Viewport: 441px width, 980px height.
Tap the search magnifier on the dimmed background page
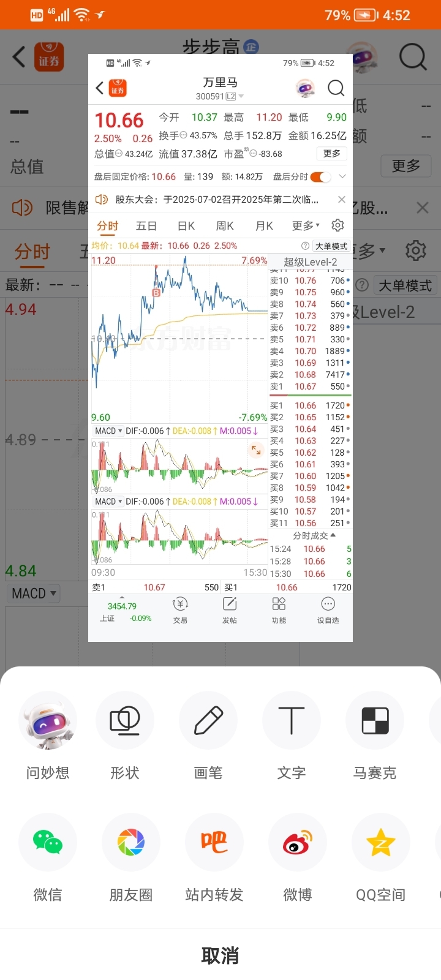413,58
